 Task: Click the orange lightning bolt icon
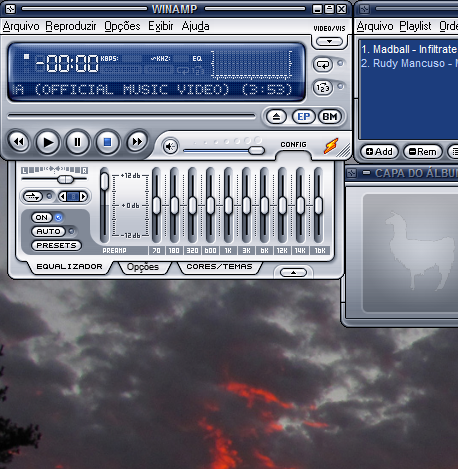coord(331,146)
